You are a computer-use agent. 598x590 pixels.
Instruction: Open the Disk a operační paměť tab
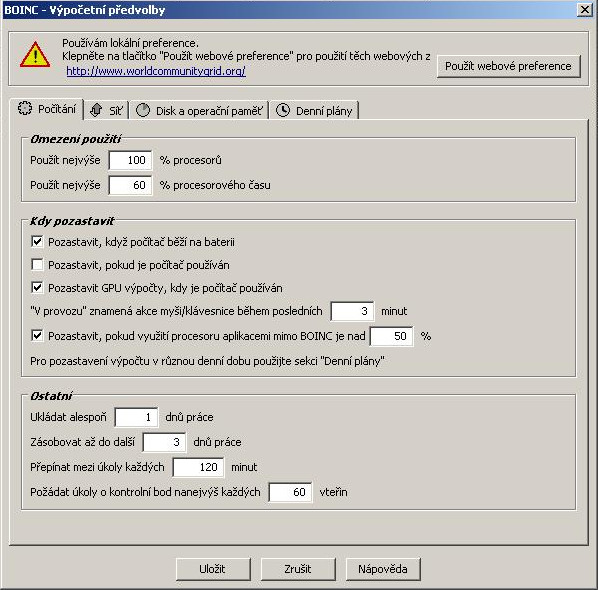(x=199, y=111)
